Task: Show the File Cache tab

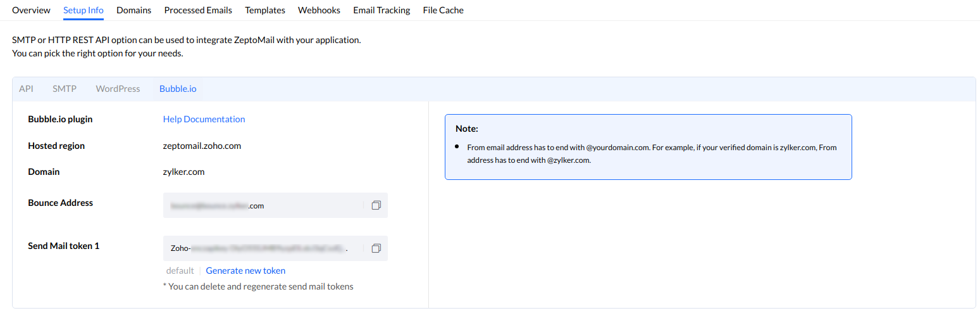Action: coord(443,10)
